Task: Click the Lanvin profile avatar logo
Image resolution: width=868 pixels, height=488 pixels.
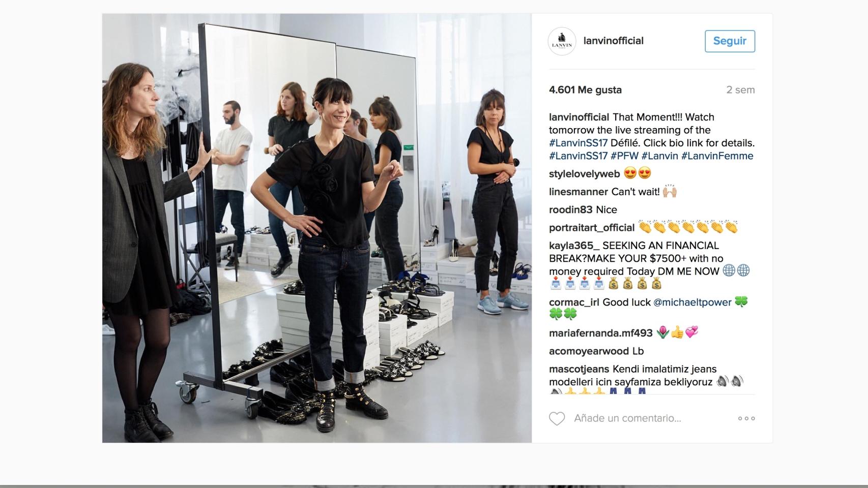Action: [562, 41]
